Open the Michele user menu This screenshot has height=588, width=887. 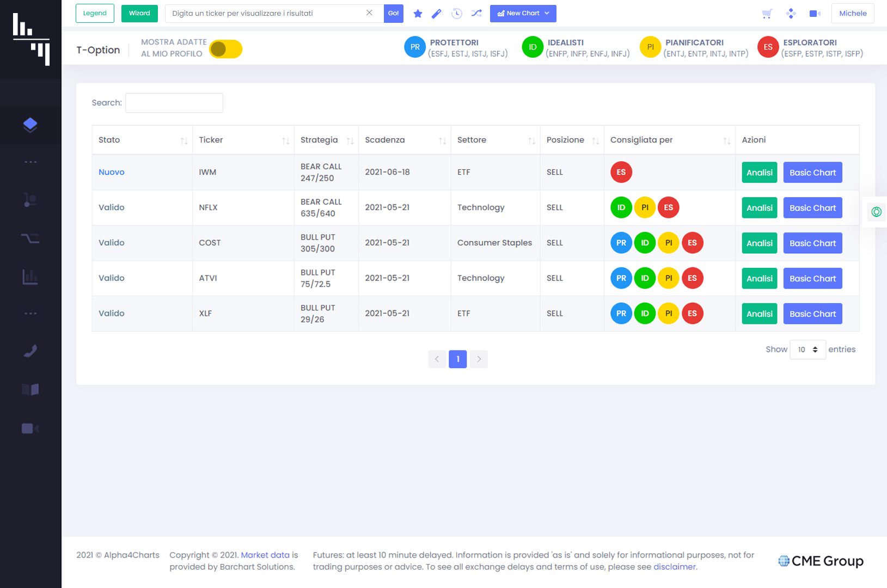(x=852, y=14)
